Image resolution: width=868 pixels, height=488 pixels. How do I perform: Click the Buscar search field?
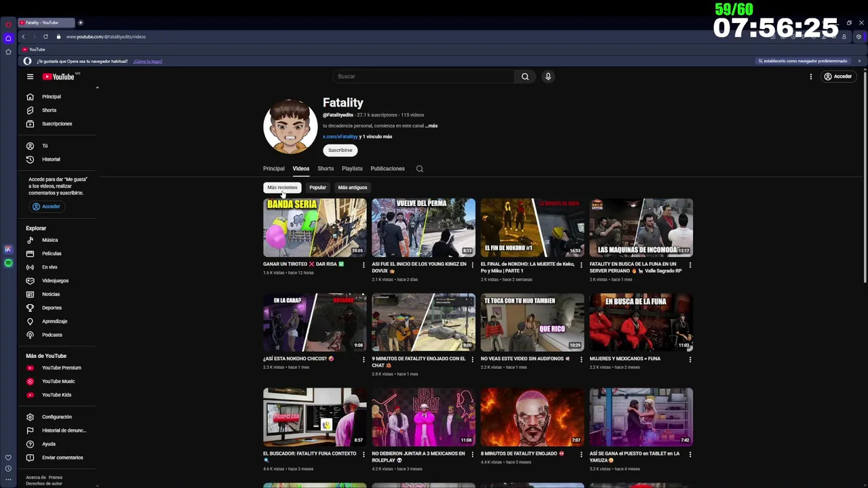[x=423, y=77]
